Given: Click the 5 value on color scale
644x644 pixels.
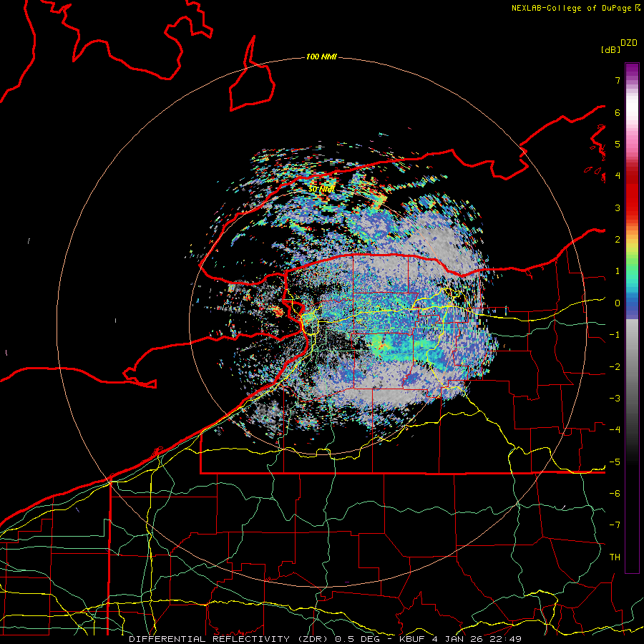Looking at the screenshot, I should point(618,144).
